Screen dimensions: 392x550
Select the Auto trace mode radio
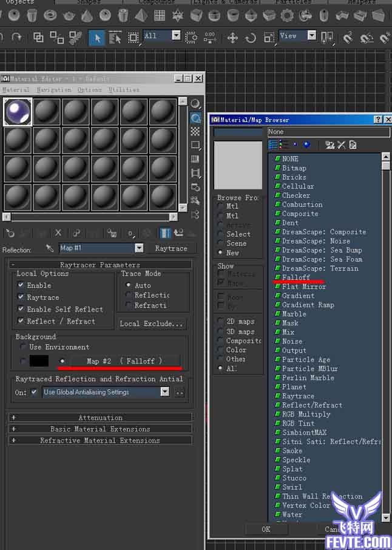128,285
